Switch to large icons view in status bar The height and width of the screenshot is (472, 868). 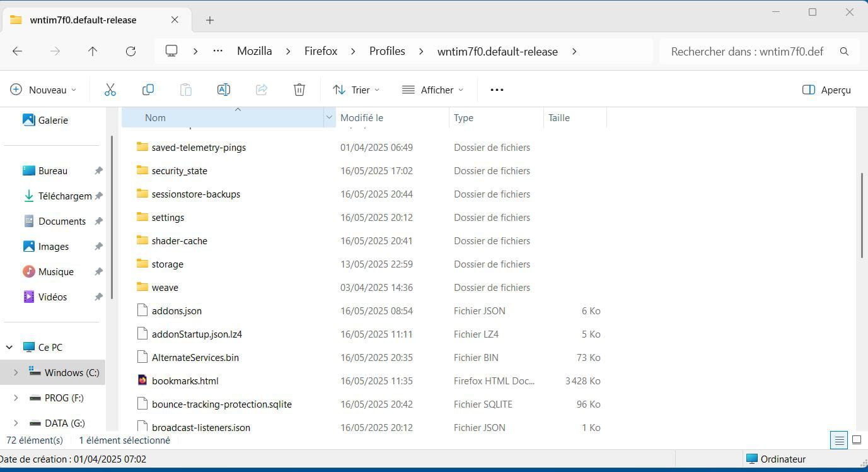point(857,440)
